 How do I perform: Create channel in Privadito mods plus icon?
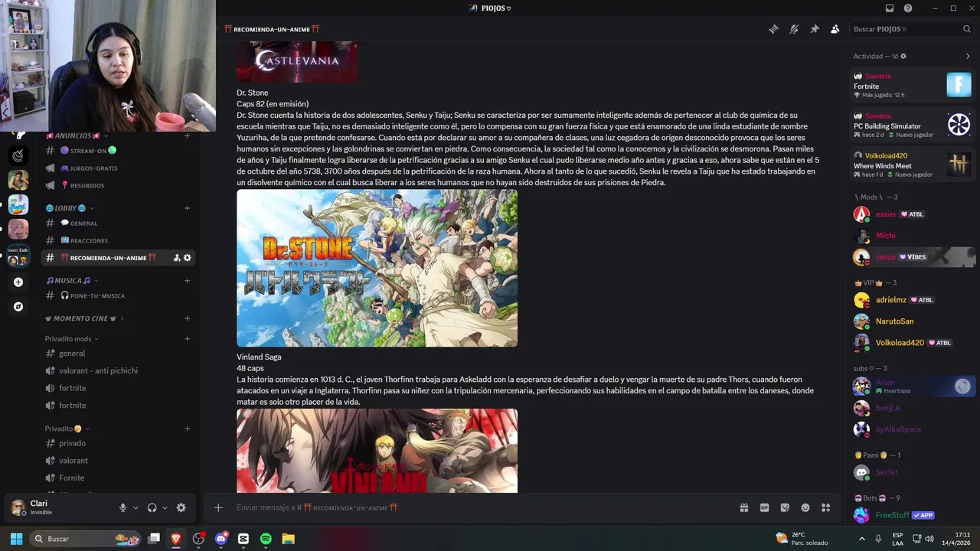187,339
